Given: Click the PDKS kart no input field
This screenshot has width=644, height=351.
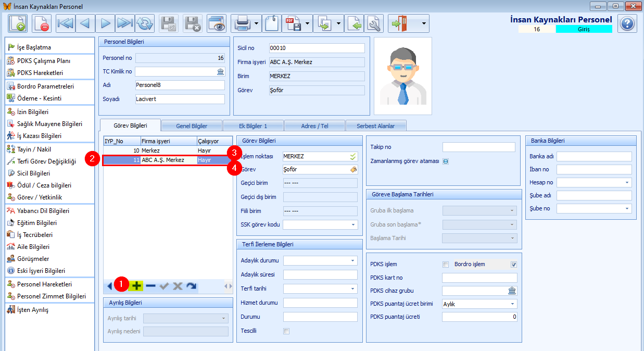Looking at the screenshot, I should coord(479,278).
